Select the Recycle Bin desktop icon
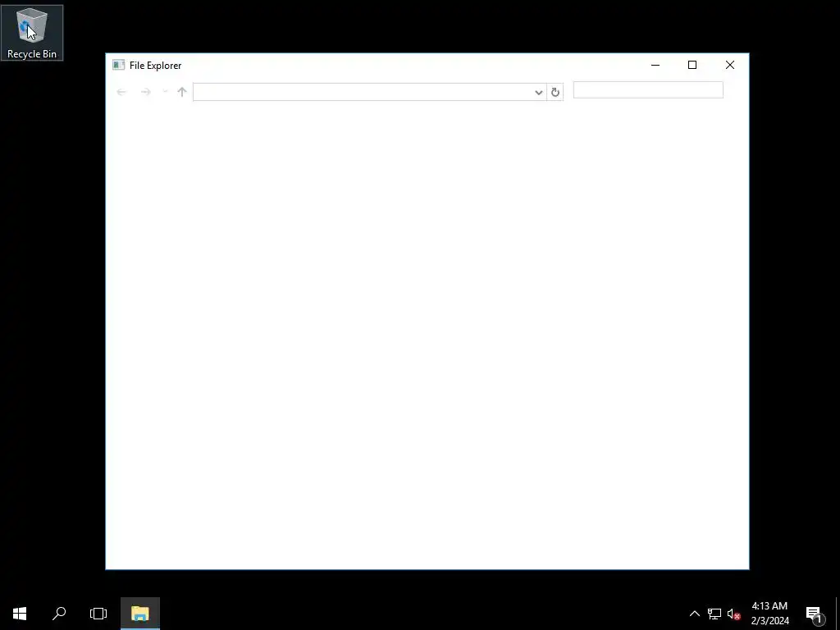Screen dimensions: 840x630 [32, 33]
